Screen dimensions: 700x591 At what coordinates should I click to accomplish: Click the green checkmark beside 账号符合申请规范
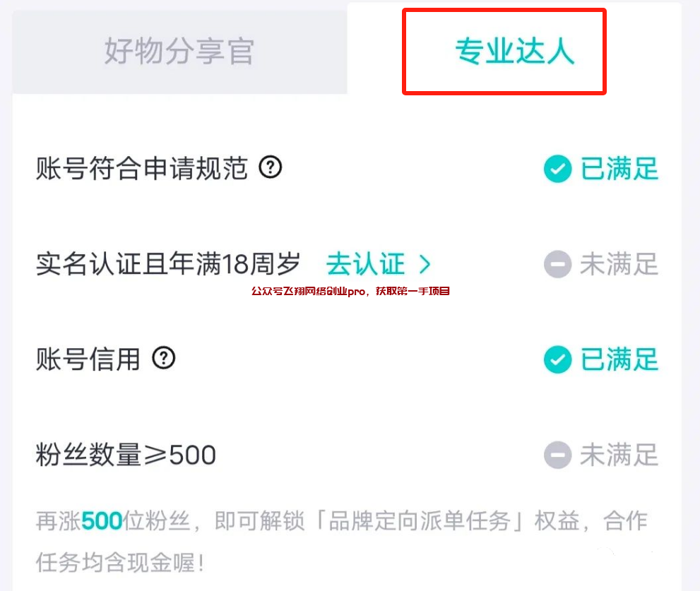[557, 169]
